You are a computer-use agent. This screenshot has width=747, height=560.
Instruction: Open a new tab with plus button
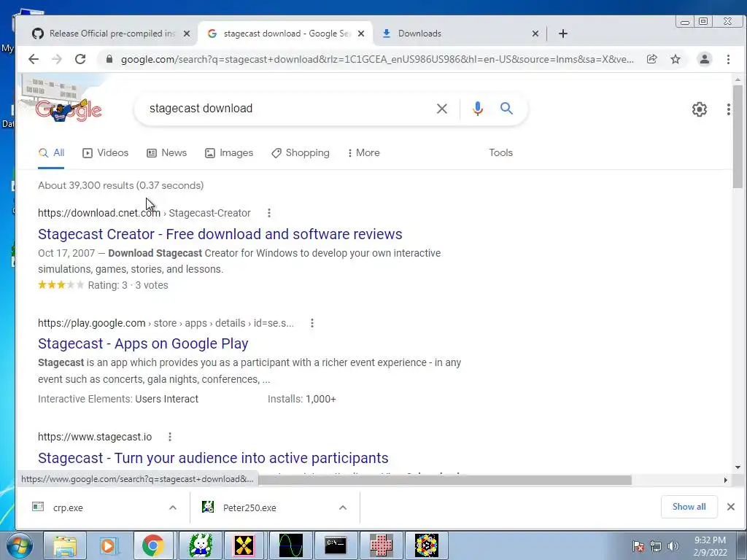(x=562, y=34)
